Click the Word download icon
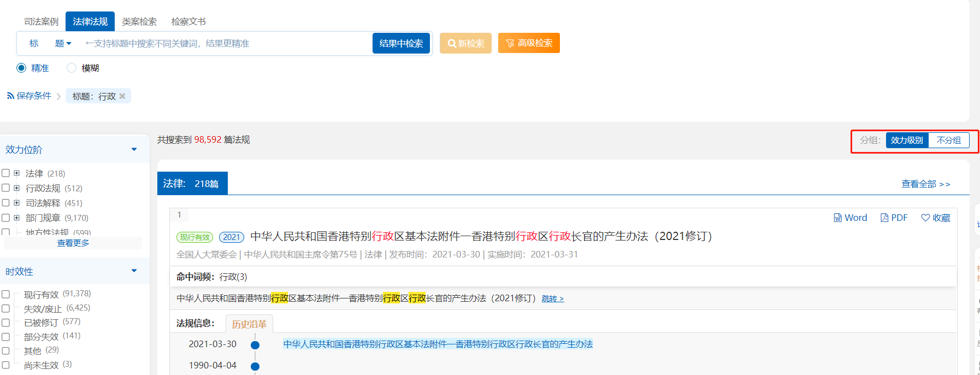 coord(837,218)
